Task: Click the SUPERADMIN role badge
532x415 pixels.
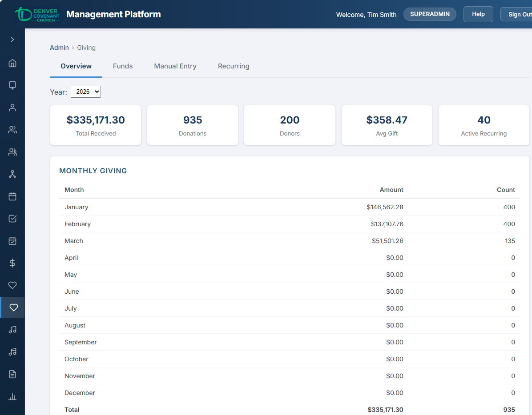Action: click(430, 14)
